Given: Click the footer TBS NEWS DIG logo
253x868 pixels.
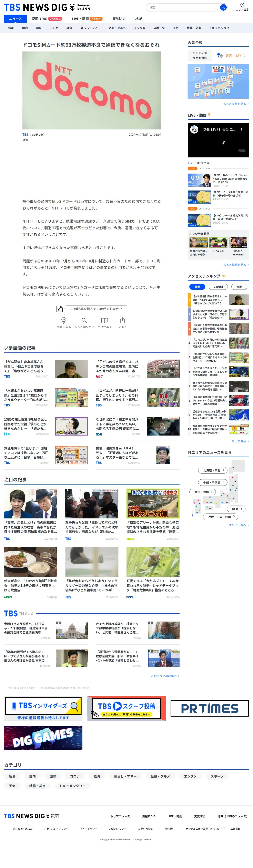Looking at the screenshot, I should pos(32,816).
